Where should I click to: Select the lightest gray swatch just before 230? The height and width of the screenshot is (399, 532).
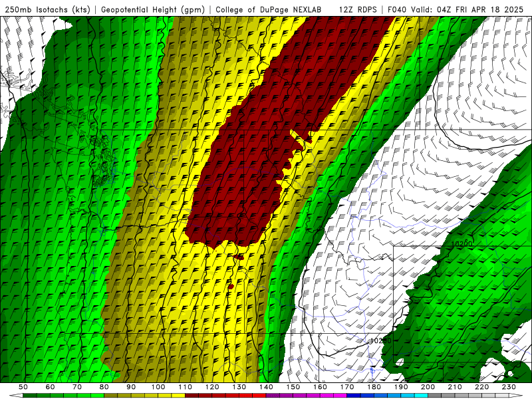click(502, 395)
